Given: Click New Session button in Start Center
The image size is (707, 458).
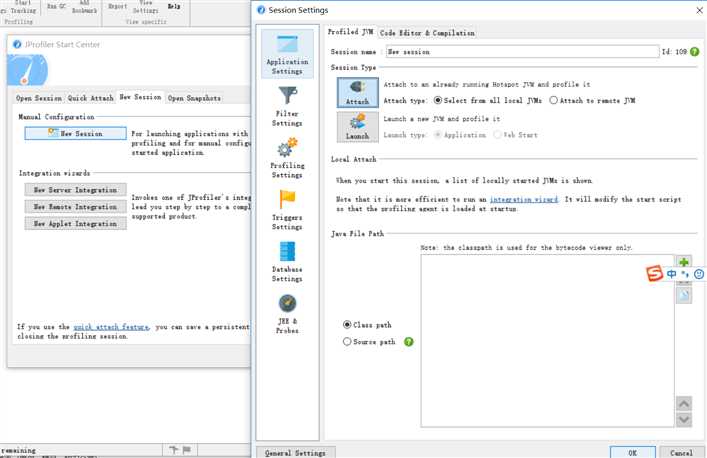Looking at the screenshot, I should click(x=75, y=133).
